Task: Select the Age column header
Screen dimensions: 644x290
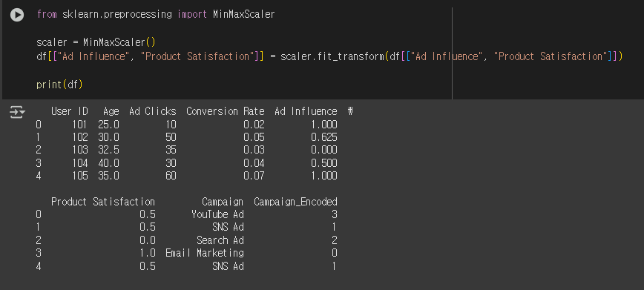Action: pos(111,111)
